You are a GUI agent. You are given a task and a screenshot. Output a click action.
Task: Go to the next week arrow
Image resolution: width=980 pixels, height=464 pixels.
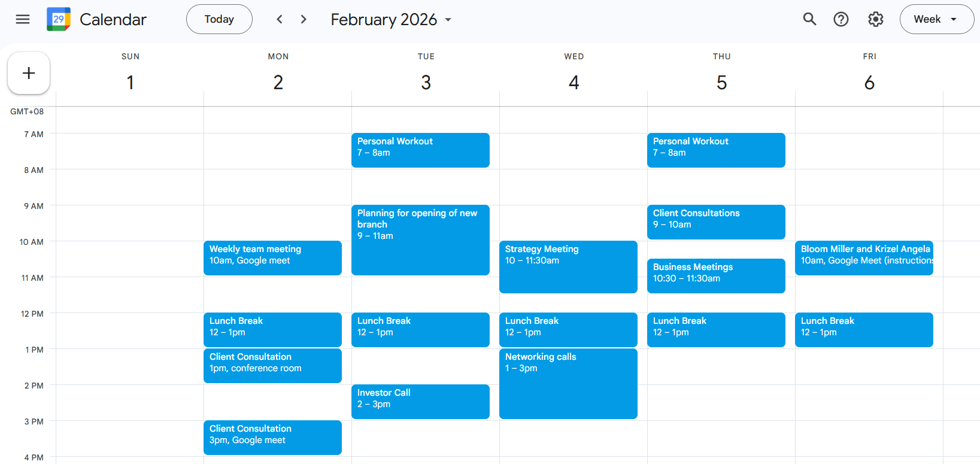pyautogui.click(x=304, y=19)
